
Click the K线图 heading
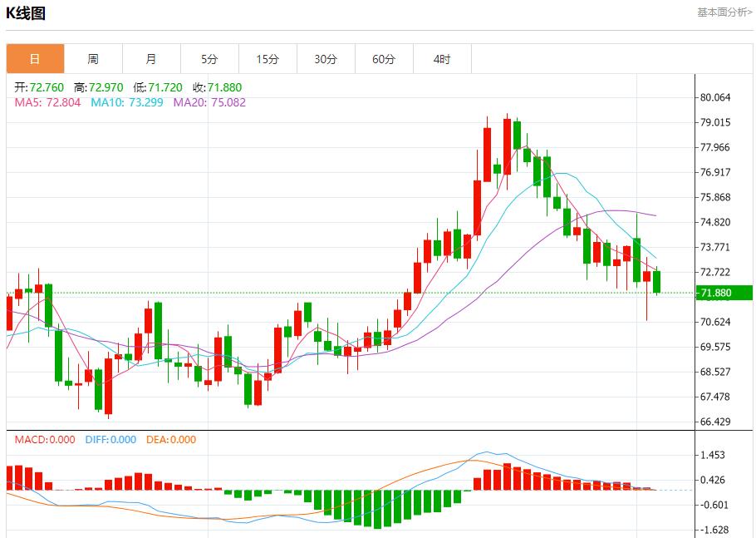click(26, 13)
